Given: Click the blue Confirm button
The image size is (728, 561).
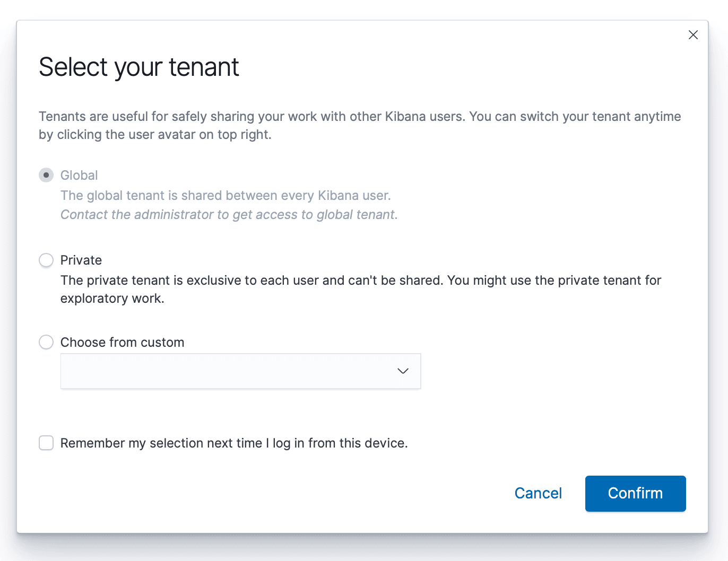Looking at the screenshot, I should 635,493.
